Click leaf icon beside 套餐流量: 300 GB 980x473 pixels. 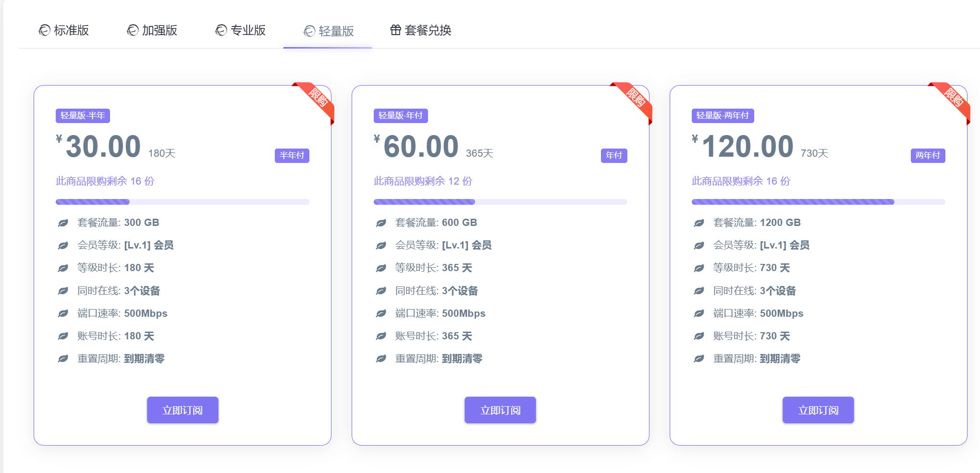click(x=63, y=223)
